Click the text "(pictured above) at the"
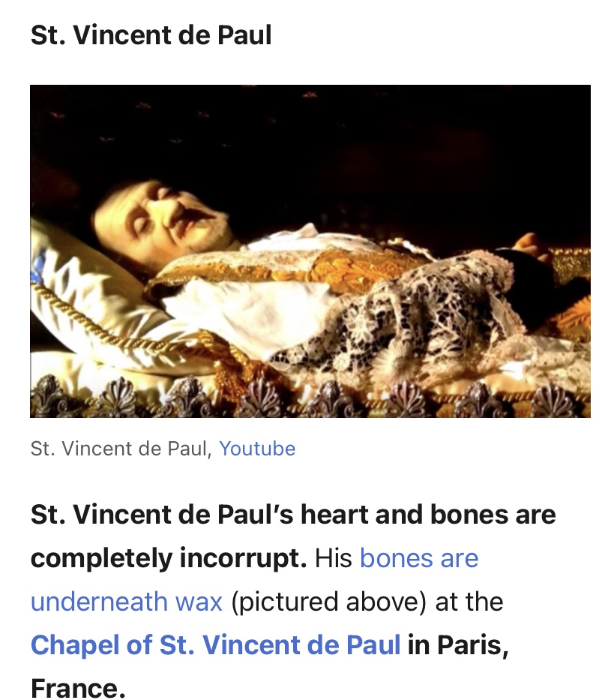602x700 pixels. 367,601
